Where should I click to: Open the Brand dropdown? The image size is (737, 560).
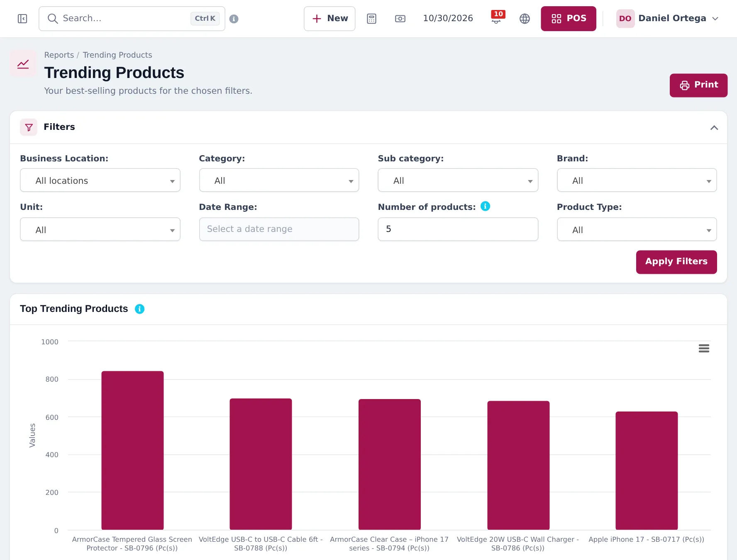(637, 180)
